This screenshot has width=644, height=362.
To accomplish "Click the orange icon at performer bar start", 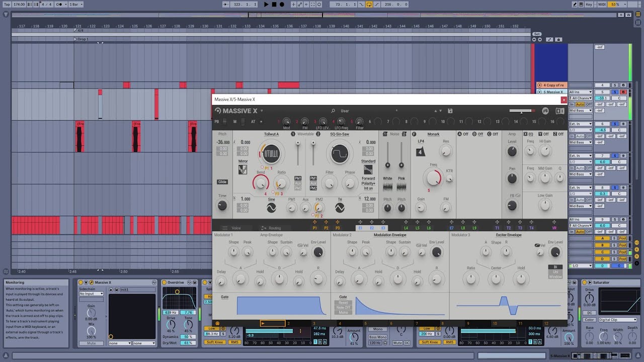I will click(217, 323).
